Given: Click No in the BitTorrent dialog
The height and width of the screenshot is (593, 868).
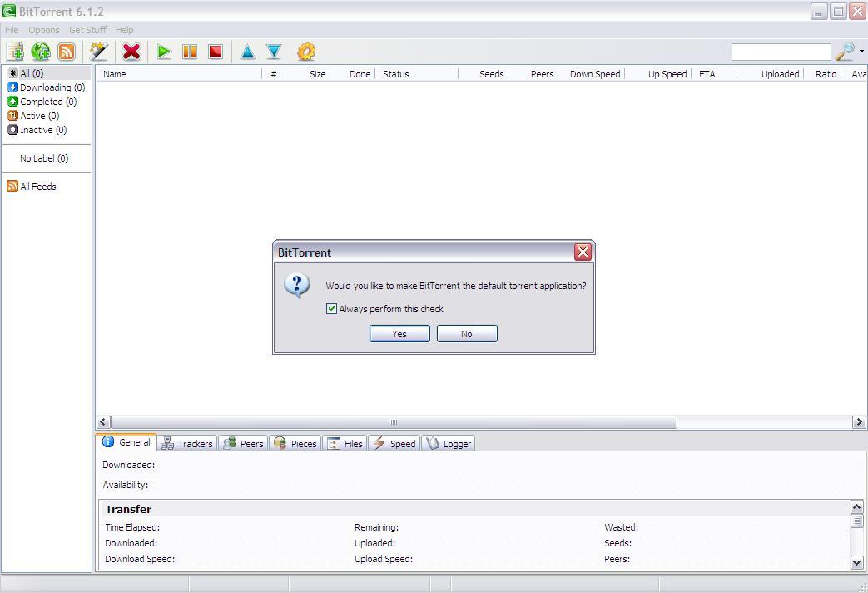Looking at the screenshot, I should tap(467, 334).
